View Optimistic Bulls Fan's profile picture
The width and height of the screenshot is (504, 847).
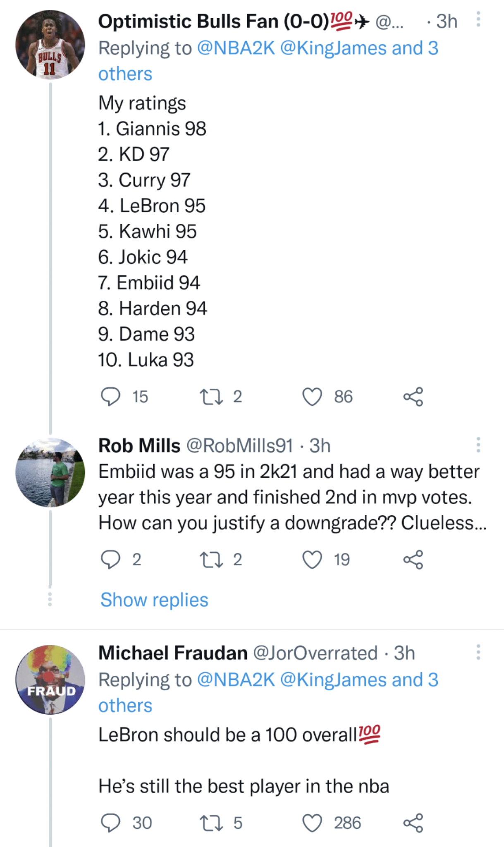pos(50,45)
